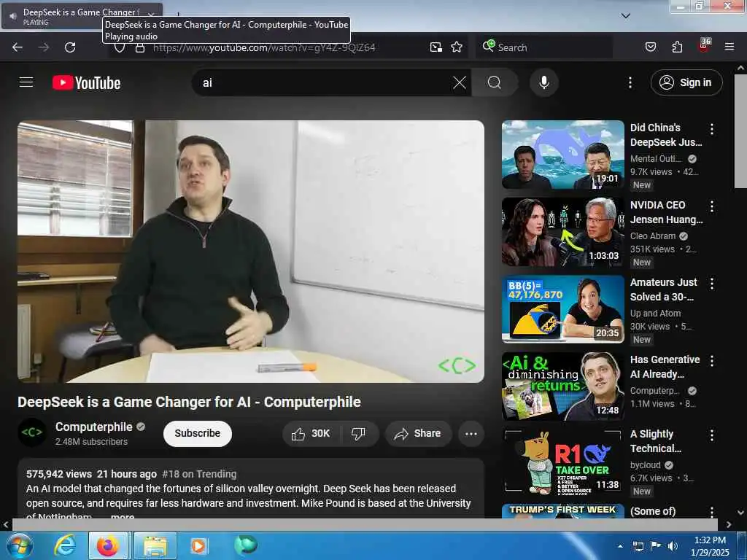Open options menu for 'Did China's DeepSeek' video
The image size is (747, 560).
(x=712, y=129)
